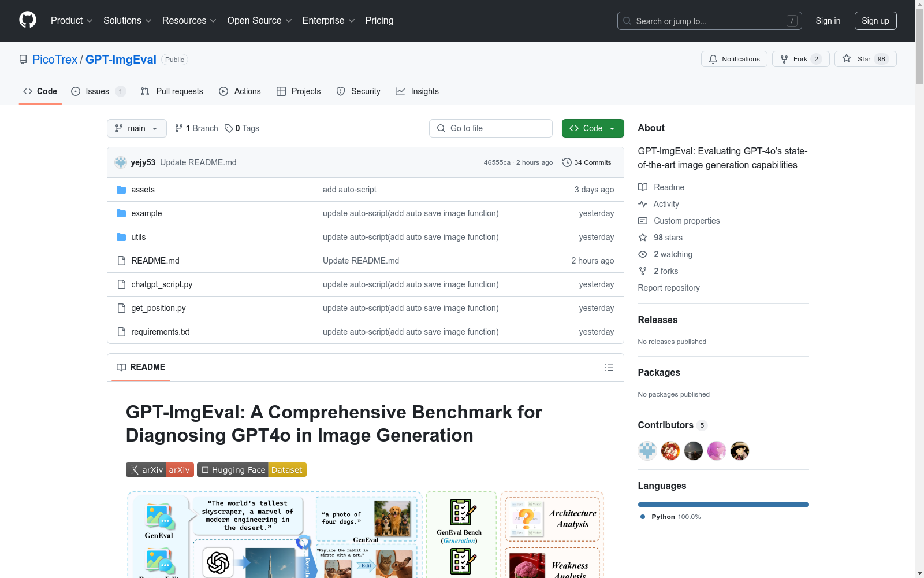The height and width of the screenshot is (578, 924).
Task: Focus the Search or jump to field
Action: [x=709, y=21]
